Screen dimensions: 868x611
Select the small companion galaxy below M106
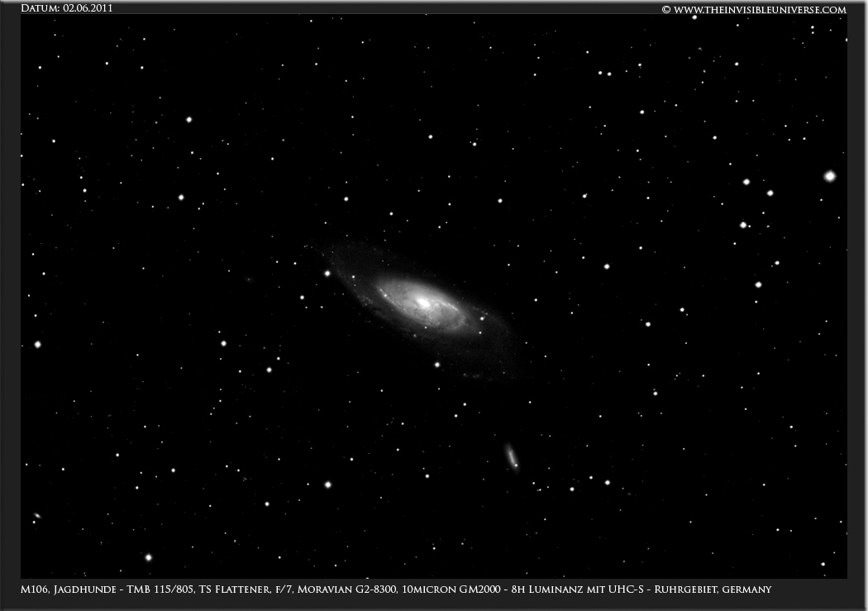click(512, 456)
